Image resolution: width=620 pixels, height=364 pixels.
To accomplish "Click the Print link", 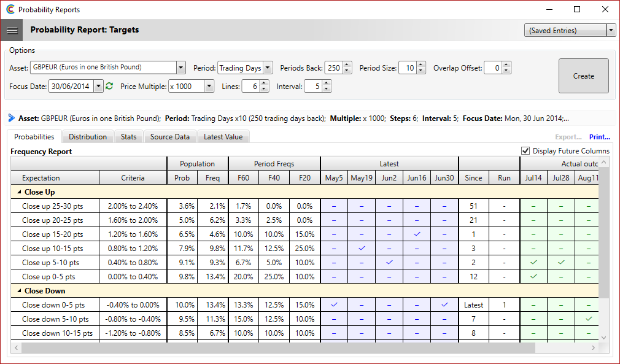I will (599, 136).
